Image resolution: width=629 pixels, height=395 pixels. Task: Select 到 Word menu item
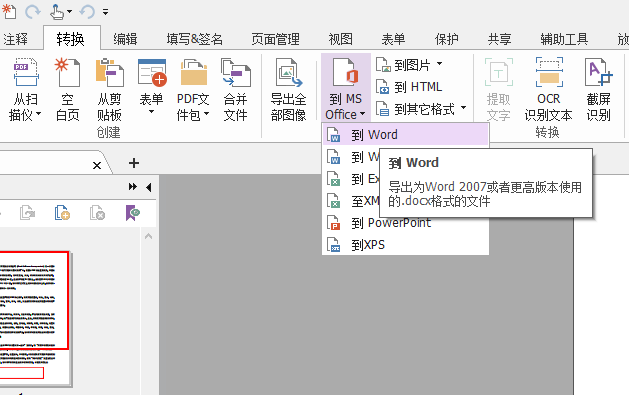coord(405,135)
